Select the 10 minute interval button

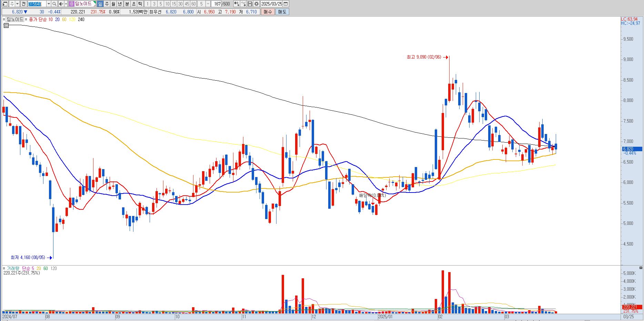(x=167, y=4)
